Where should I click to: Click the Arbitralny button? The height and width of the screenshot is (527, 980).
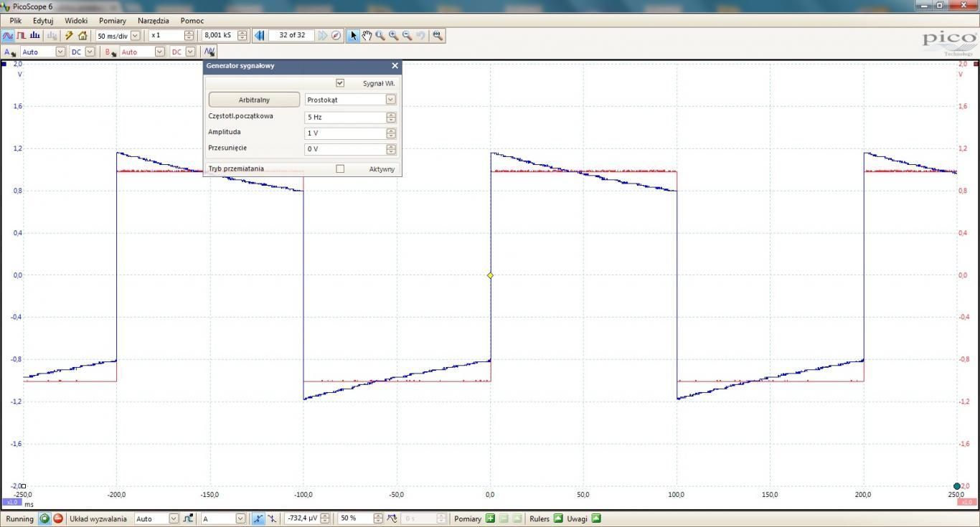click(x=254, y=100)
